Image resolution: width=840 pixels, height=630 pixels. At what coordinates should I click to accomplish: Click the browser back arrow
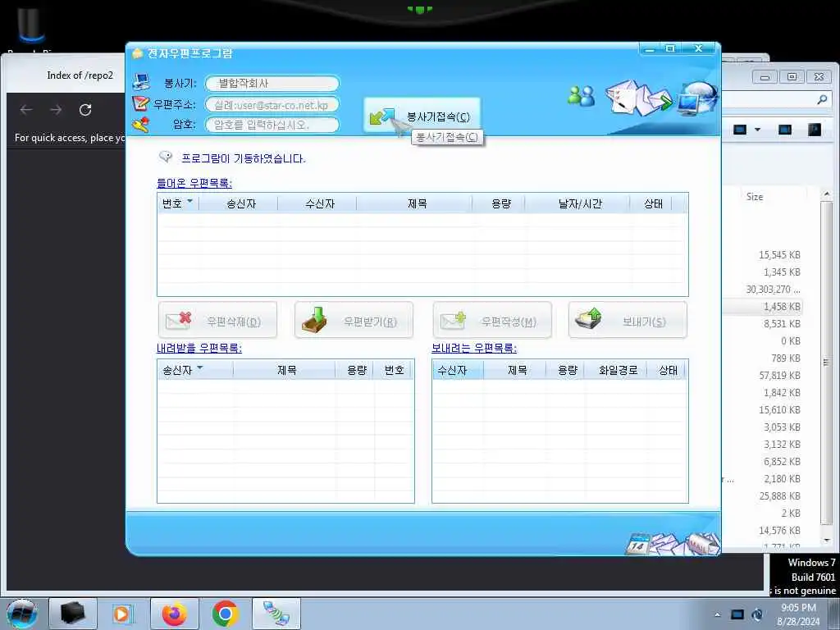[26, 110]
